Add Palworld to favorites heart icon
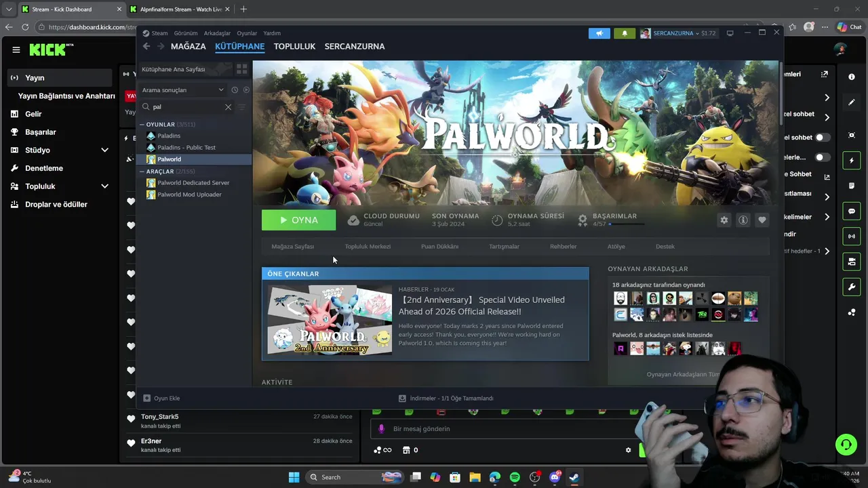Viewport: 868px width, 488px height. point(762,220)
